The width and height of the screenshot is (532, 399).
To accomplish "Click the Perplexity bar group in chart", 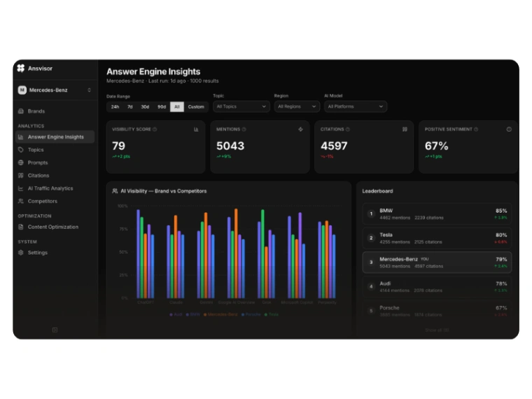I will click(x=327, y=260).
